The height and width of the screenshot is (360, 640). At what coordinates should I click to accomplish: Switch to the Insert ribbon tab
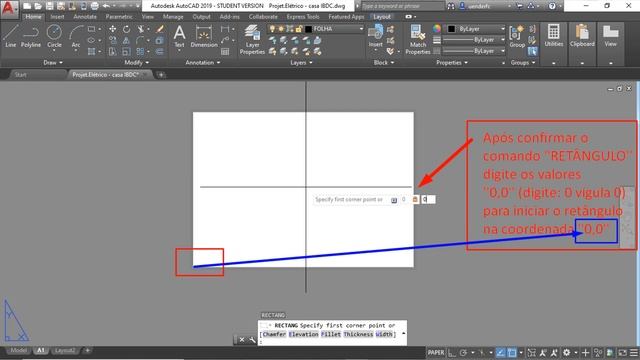[x=57, y=17]
